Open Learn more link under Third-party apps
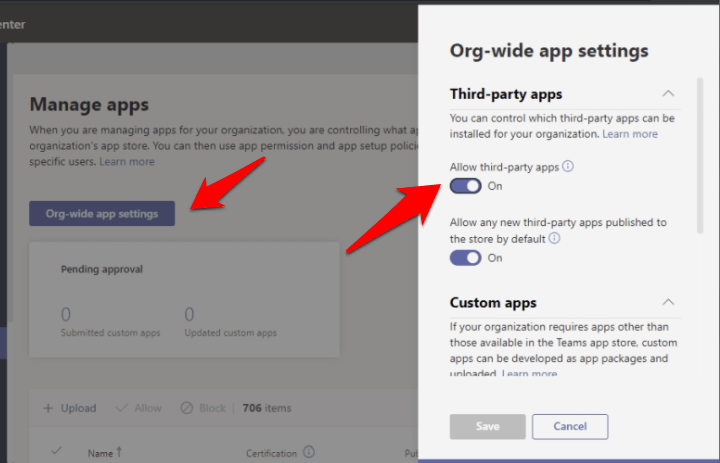Viewport: 720px width, 463px height. [x=630, y=134]
